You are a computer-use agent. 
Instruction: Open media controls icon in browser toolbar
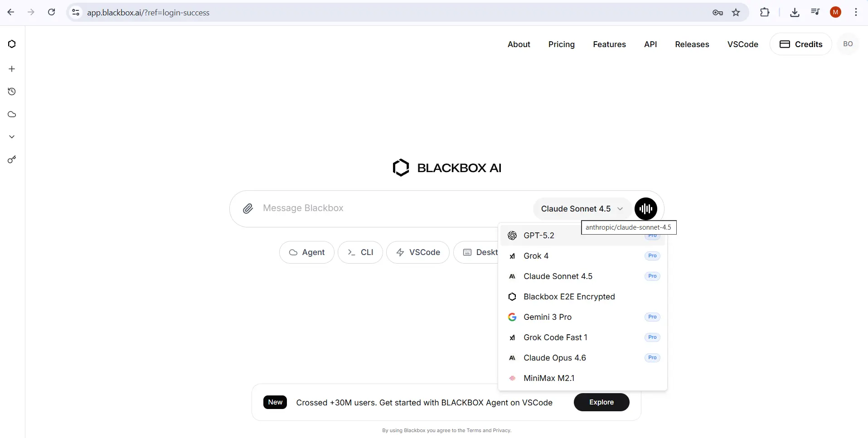point(815,12)
